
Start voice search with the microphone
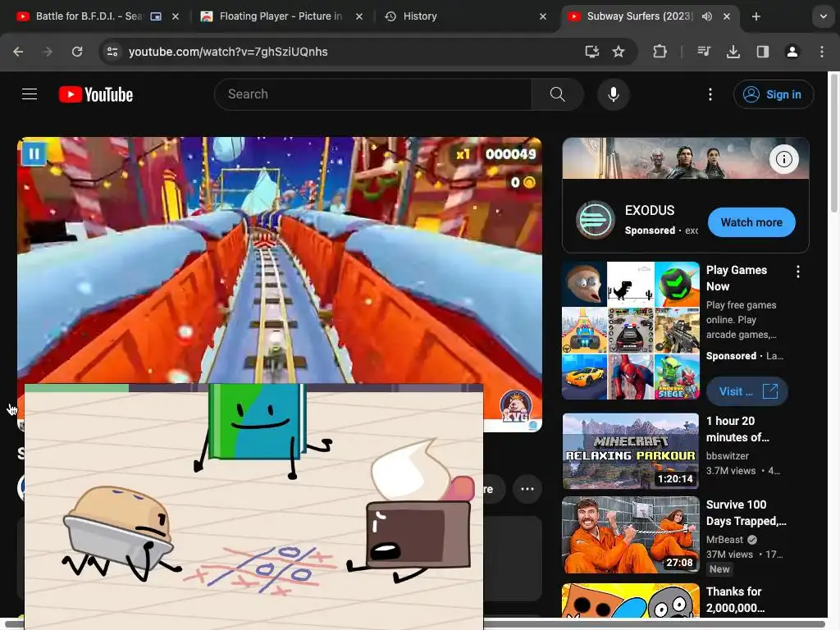pos(614,94)
